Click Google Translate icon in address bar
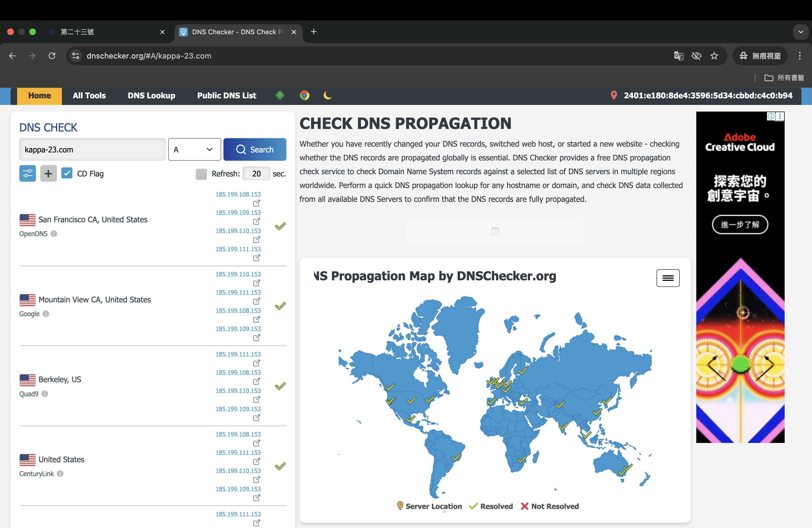The height and width of the screenshot is (528, 812). pos(679,56)
